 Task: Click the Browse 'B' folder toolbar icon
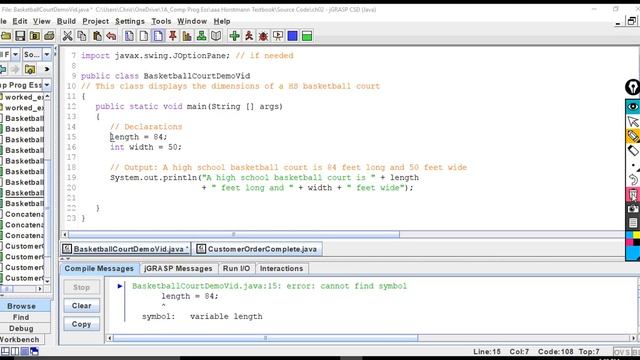pyautogui.click(x=35, y=36)
